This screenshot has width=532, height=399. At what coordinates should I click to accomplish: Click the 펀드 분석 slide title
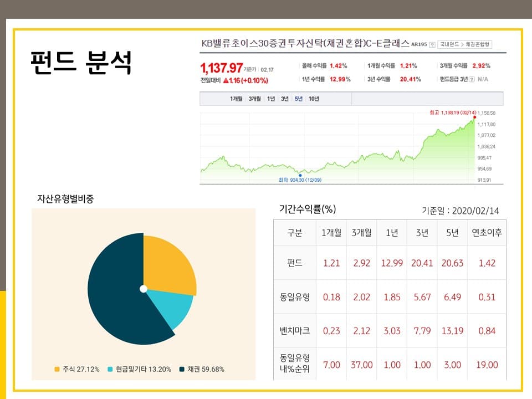(x=81, y=63)
